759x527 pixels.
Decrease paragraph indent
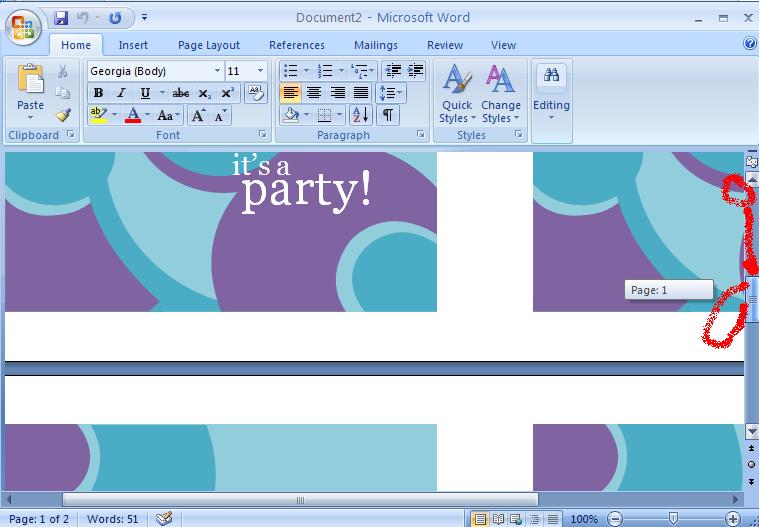(x=393, y=71)
